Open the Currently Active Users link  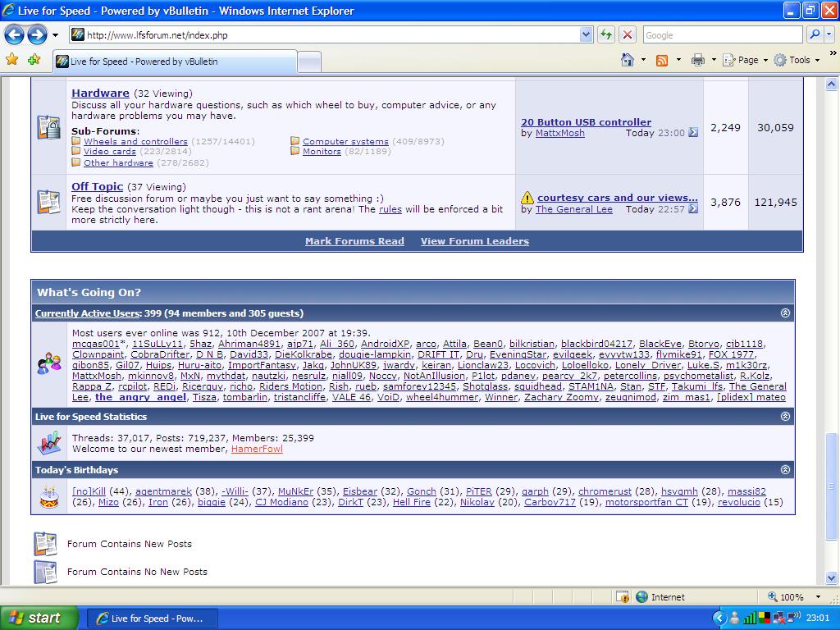click(x=88, y=313)
